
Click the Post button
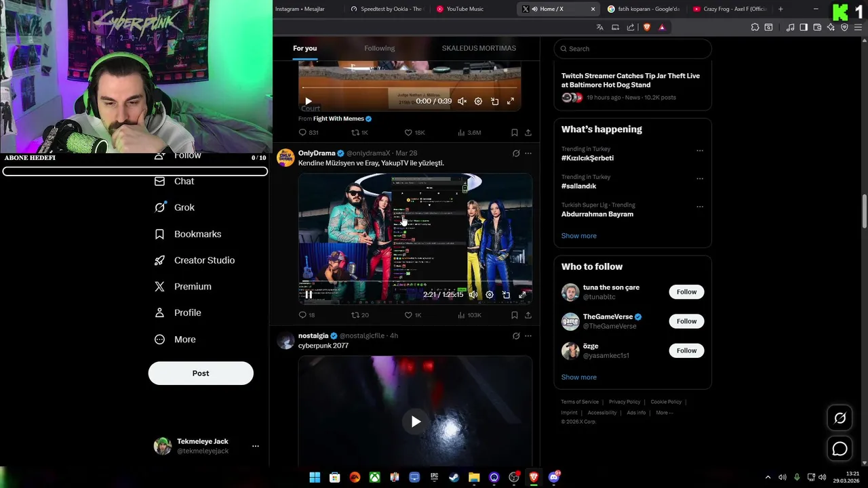pos(201,373)
